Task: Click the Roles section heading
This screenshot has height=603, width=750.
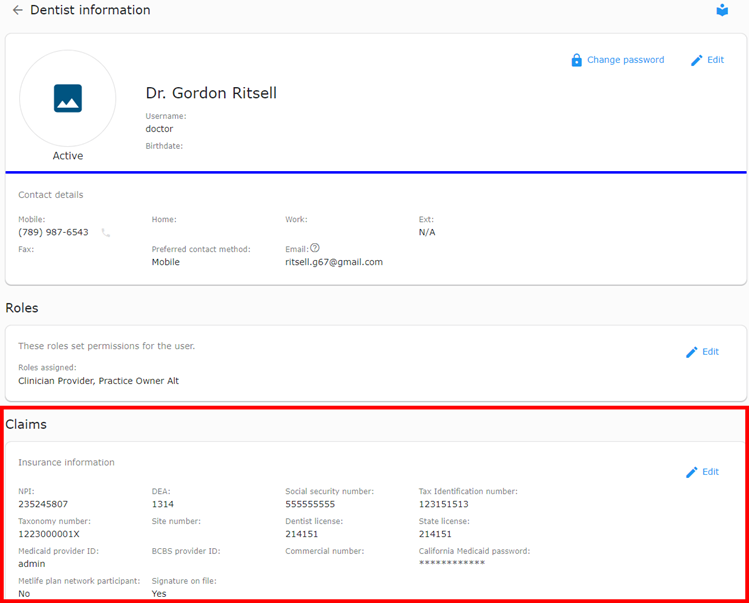Action: [x=22, y=307]
